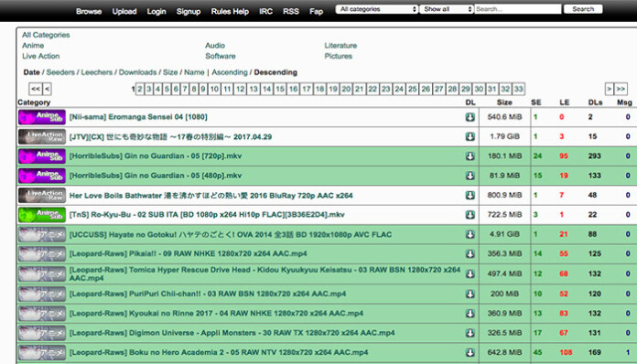
Task: Filter by Anime category
Action: [33, 46]
